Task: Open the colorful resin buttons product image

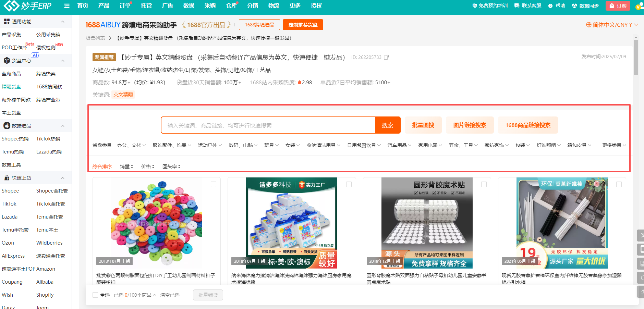Action: [x=157, y=223]
